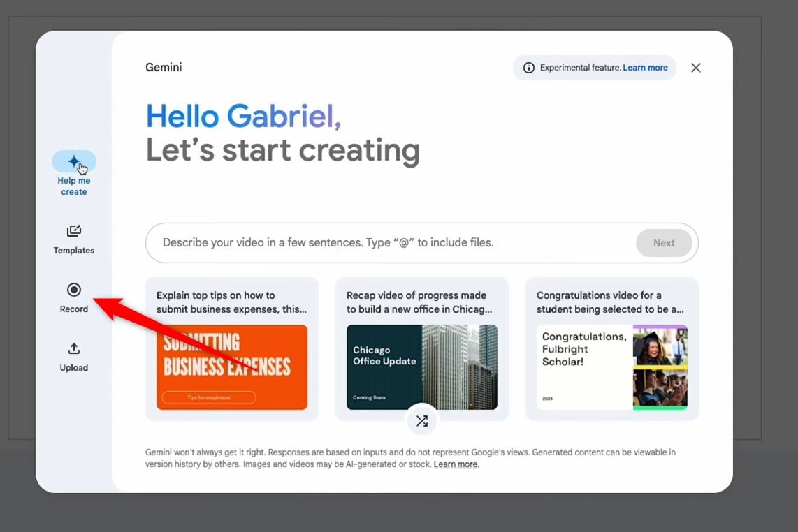Choose the Submitting Business Expenses thumbnail
The height and width of the screenshot is (532, 798).
coord(231,367)
